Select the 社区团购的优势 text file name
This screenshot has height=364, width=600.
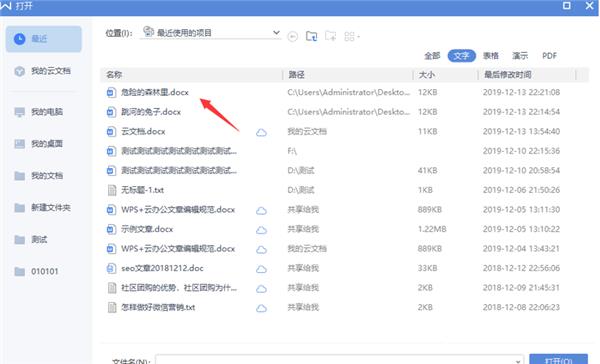[x=179, y=287]
